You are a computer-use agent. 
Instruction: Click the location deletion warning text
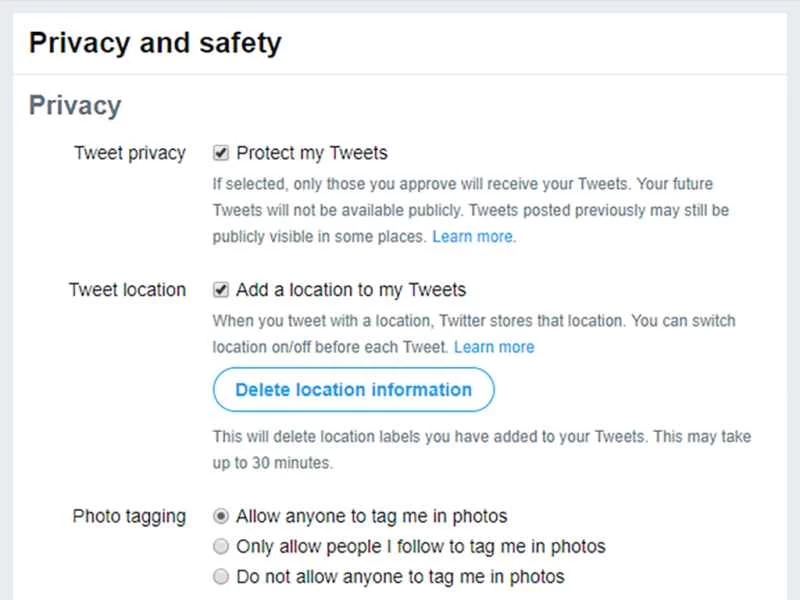[460, 447]
